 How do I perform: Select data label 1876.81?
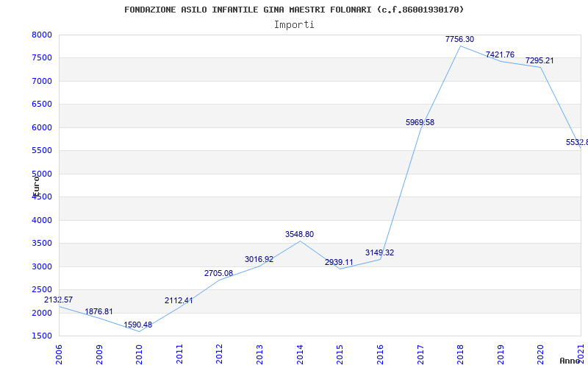click(x=98, y=311)
